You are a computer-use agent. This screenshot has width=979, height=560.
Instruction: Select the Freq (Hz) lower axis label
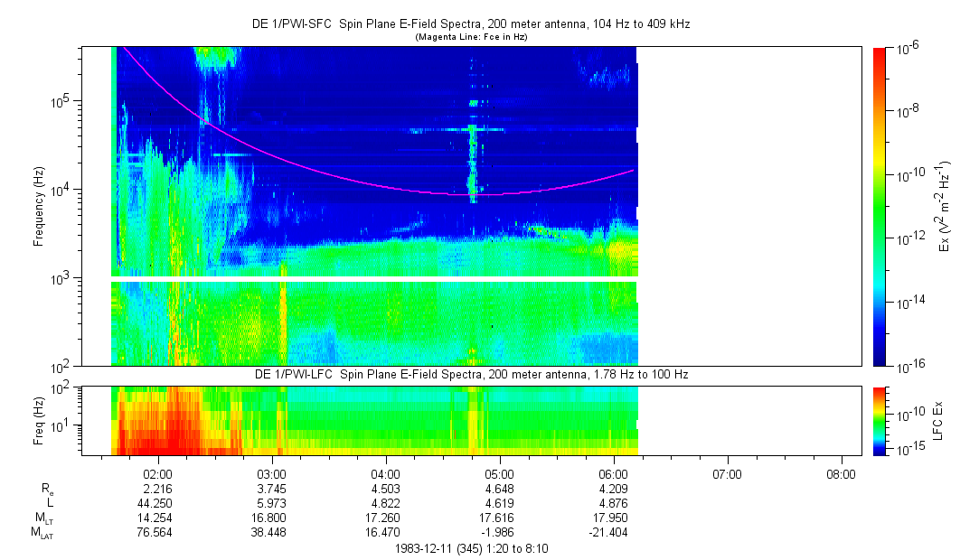coord(39,420)
